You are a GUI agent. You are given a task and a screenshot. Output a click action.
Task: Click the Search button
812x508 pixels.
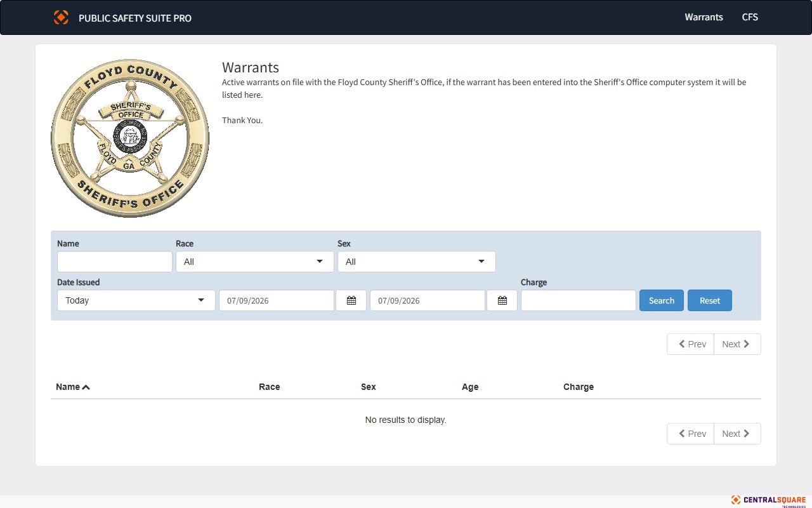tap(662, 300)
